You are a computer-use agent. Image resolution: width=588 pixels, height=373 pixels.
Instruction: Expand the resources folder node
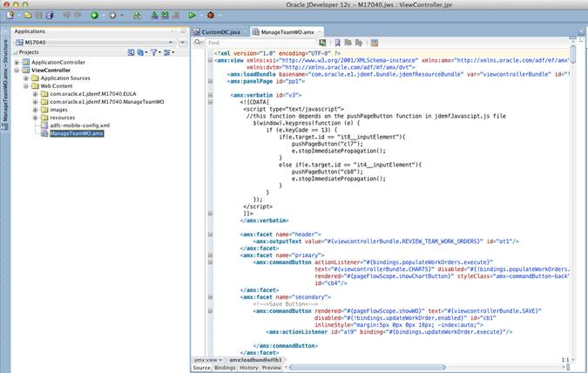(35, 118)
